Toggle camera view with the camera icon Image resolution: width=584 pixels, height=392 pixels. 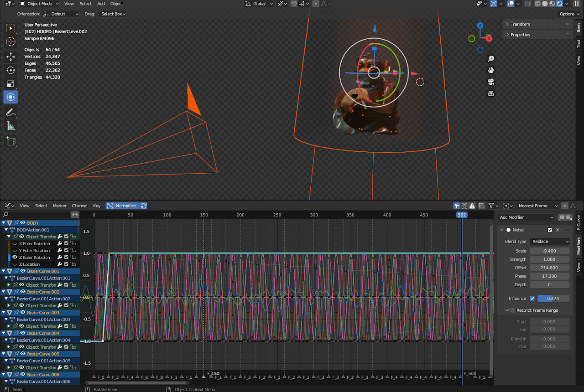[x=491, y=82]
